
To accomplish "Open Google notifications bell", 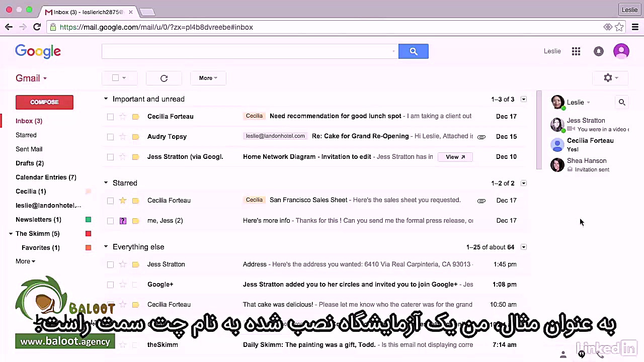I will point(598,51).
